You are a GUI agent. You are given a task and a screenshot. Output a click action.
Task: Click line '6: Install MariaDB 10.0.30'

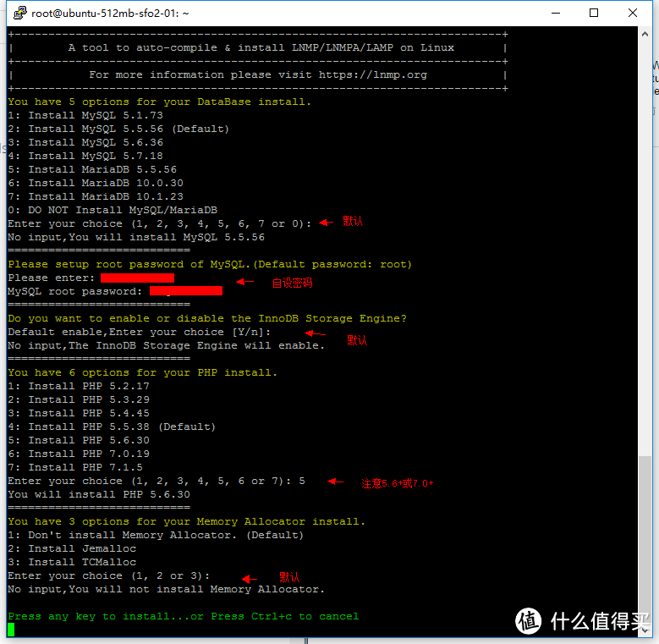(96, 183)
